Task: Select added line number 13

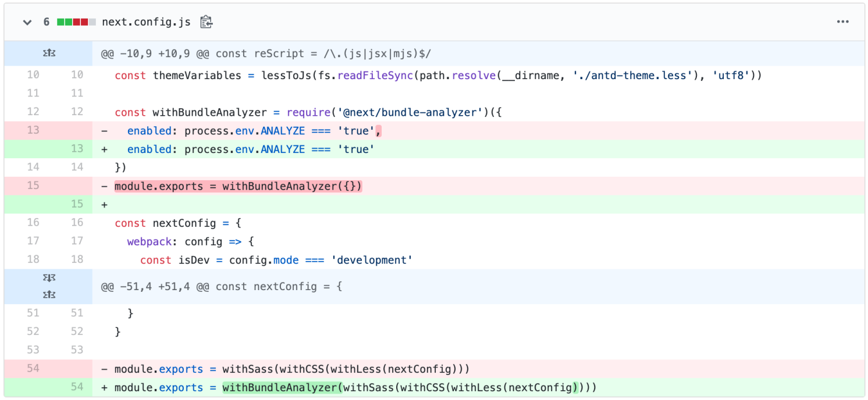Action: pyautogui.click(x=76, y=149)
